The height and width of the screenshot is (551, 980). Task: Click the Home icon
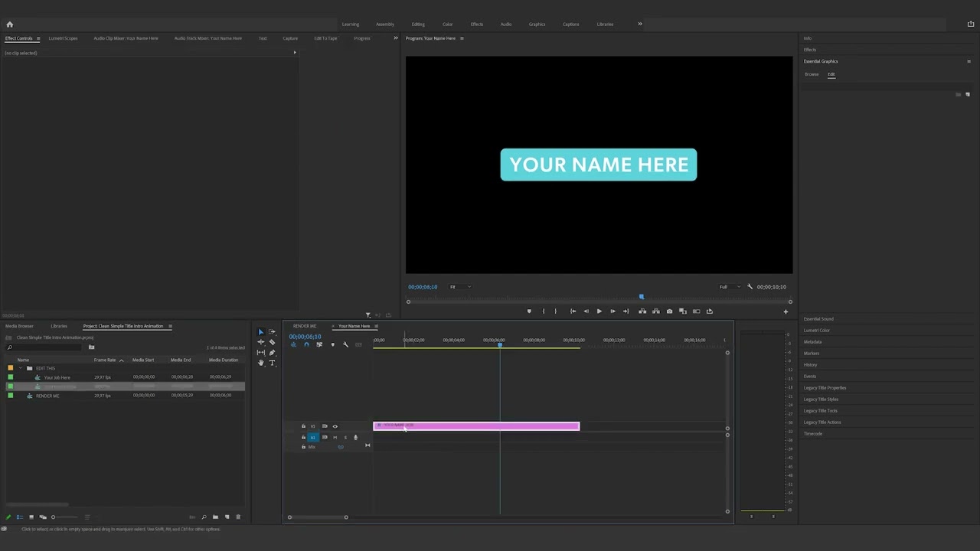(9, 24)
